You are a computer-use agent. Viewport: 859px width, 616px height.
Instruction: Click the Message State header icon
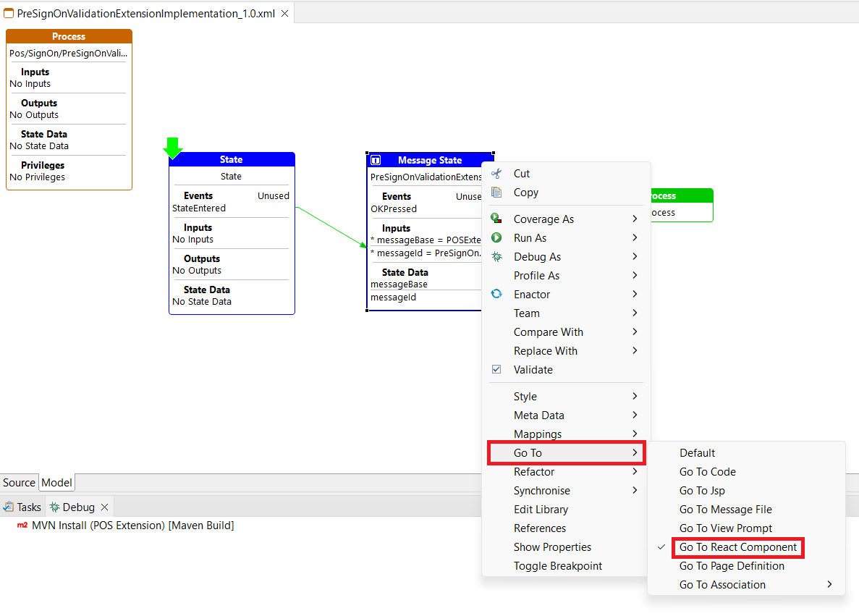pyautogui.click(x=376, y=160)
